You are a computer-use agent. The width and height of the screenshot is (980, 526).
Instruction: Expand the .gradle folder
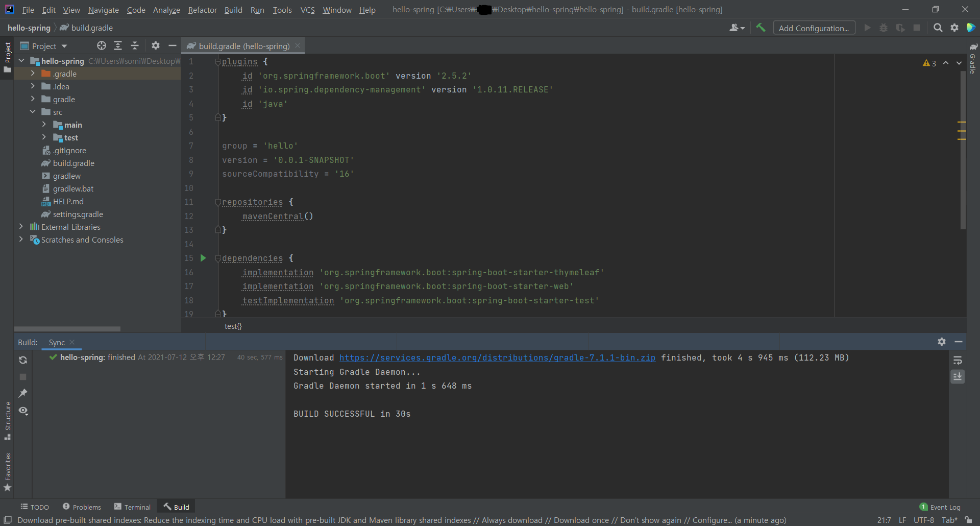pyautogui.click(x=33, y=74)
